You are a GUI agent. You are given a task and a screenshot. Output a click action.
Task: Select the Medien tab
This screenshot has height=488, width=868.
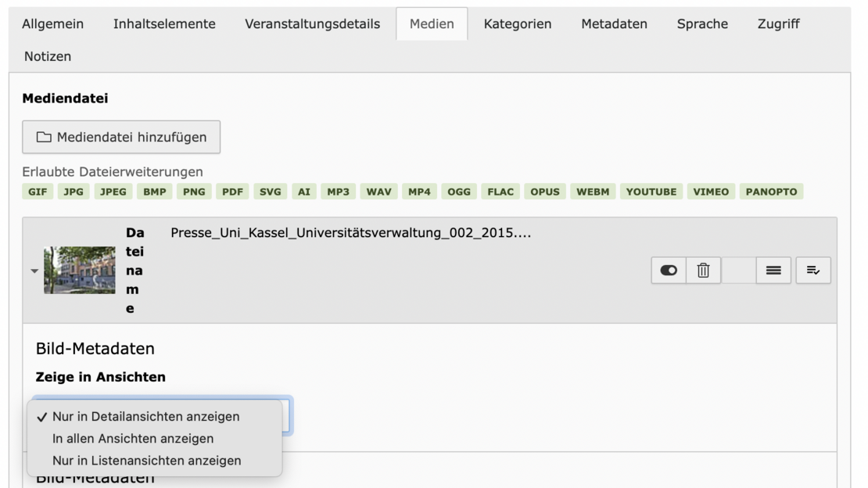click(x=432, y=24)
